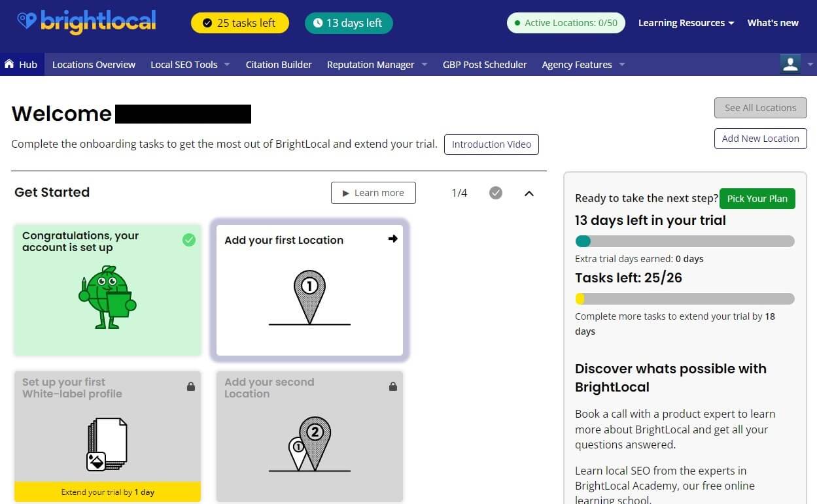Open the Local SEO Tools dropdown
The image size is (817, 504).
point(190,64)
